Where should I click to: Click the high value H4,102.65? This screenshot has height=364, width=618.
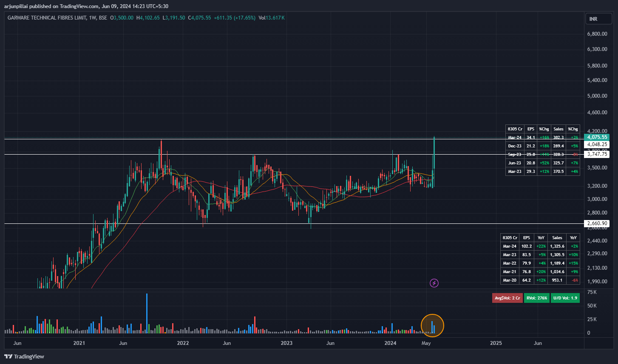(148, 18)
